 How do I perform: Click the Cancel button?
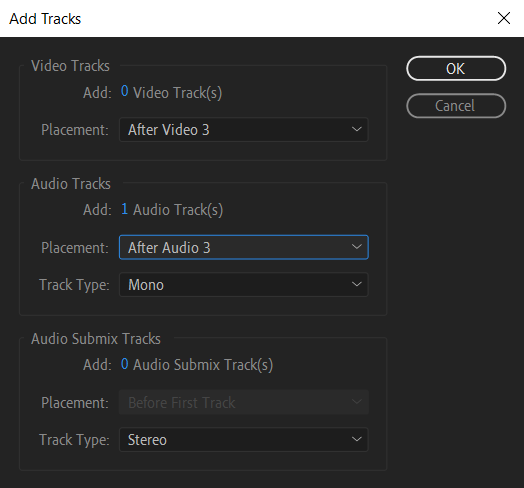click(456, 106)
